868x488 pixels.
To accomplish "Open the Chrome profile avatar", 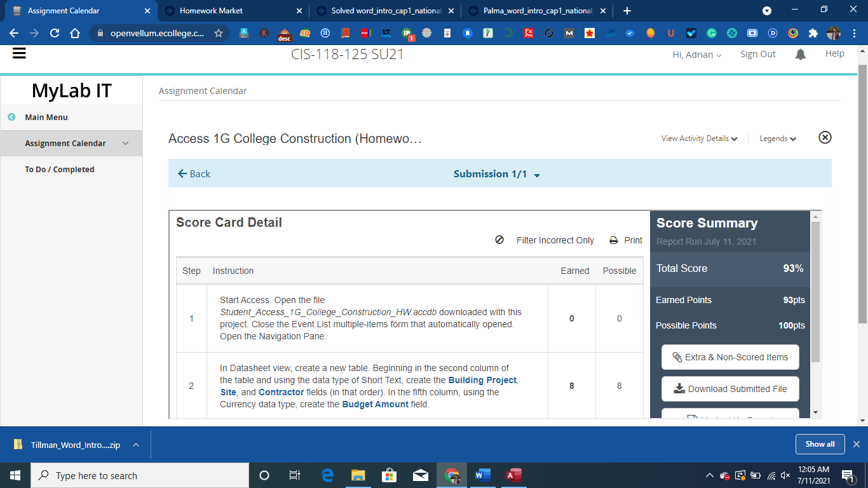I will click(x=833, y=33).
